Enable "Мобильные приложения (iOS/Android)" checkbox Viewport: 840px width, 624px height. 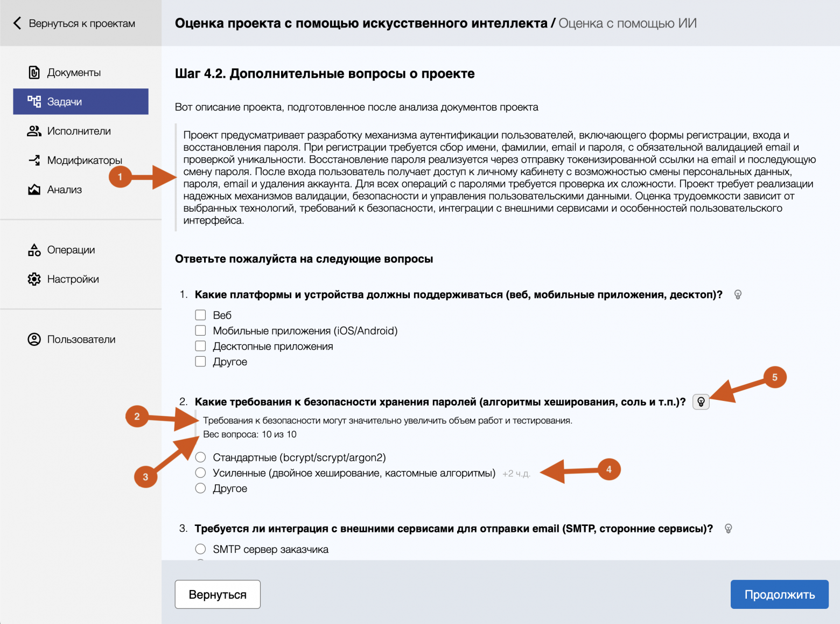pos(200,331)
